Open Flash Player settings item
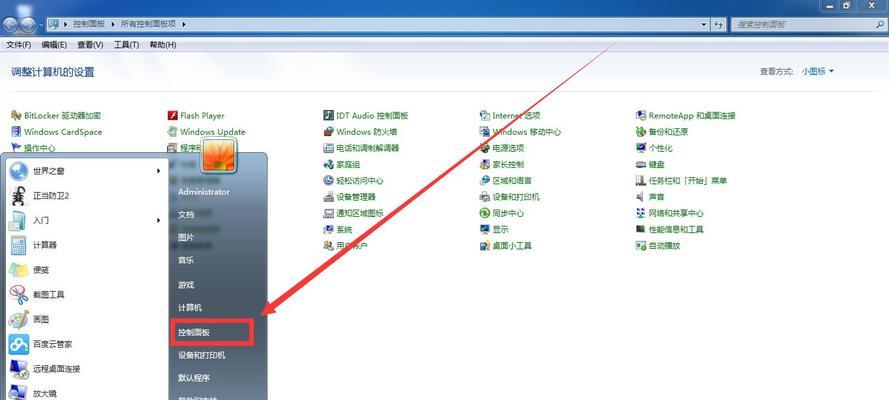 pos(196,116)
